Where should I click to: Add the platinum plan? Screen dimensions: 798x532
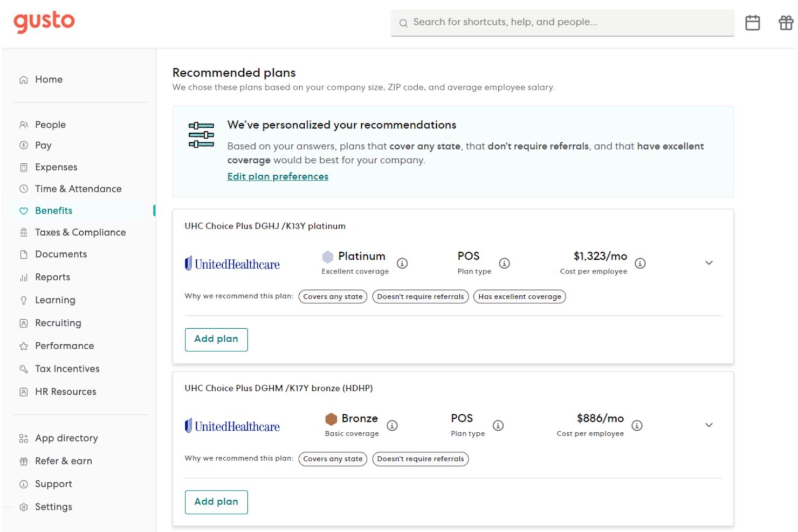tap(216, 339)
